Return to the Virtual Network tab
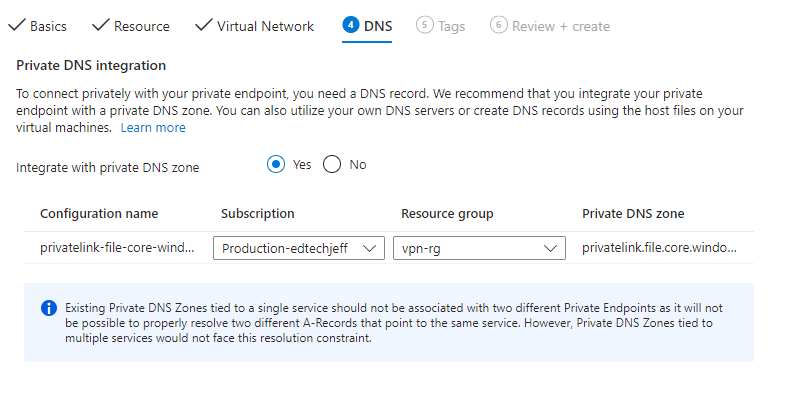Screen dimensions: 801x410 click(265, 26)
